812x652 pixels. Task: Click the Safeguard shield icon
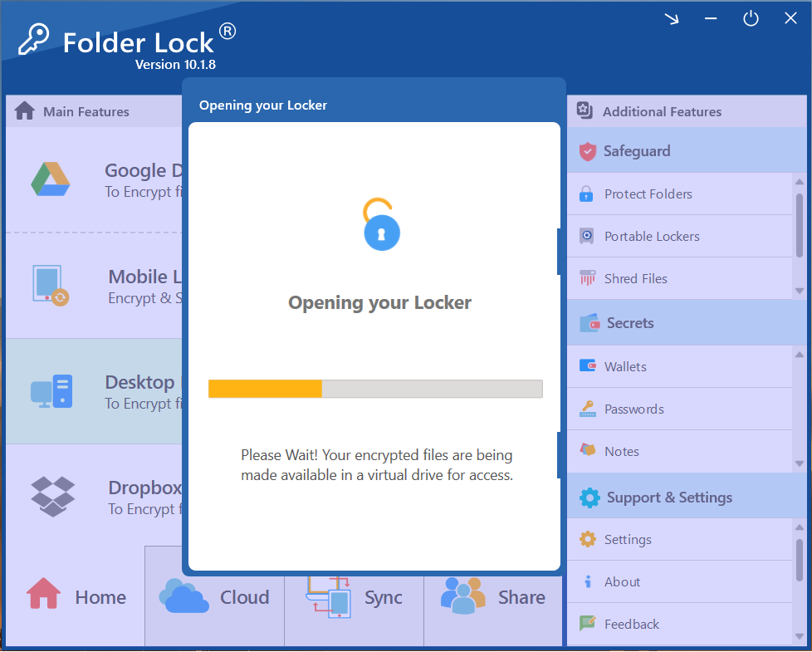click(587, 151)
